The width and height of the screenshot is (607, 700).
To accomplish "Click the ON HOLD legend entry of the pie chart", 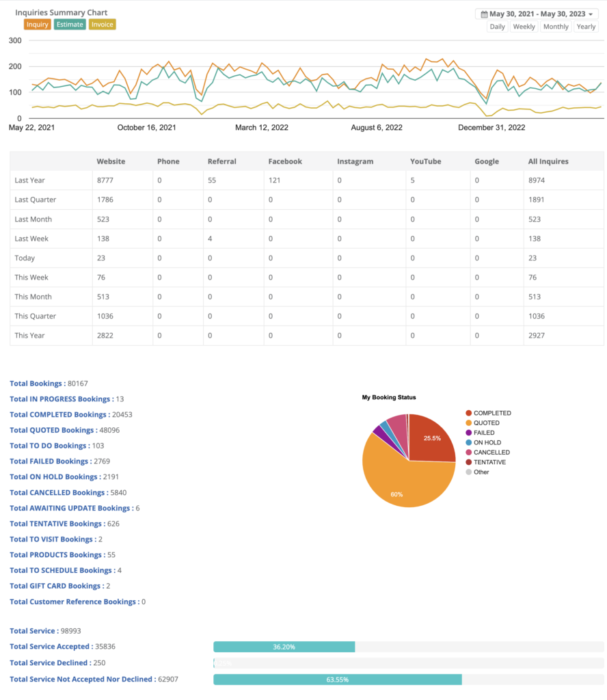I will (x=483, y=443).
